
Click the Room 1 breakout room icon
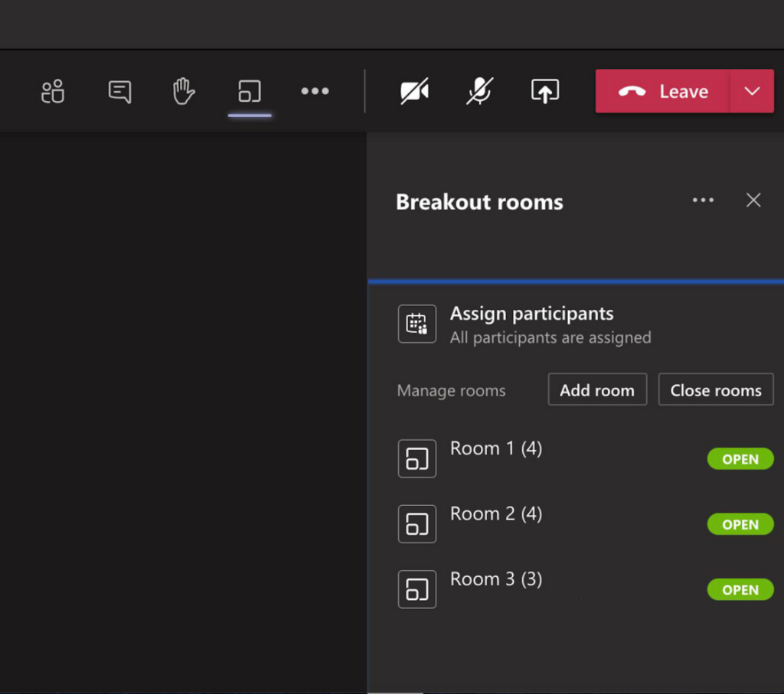point(416,459)
